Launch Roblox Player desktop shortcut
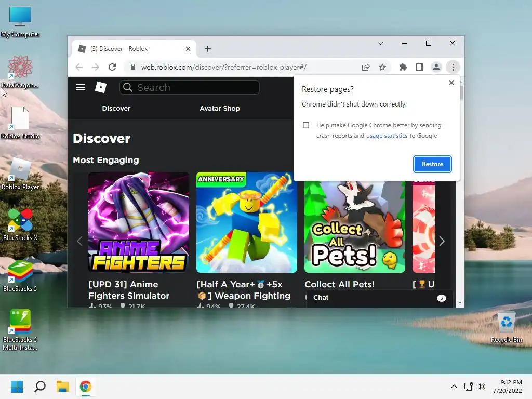This screenshot has width=532, height=399. click(20, 174)
